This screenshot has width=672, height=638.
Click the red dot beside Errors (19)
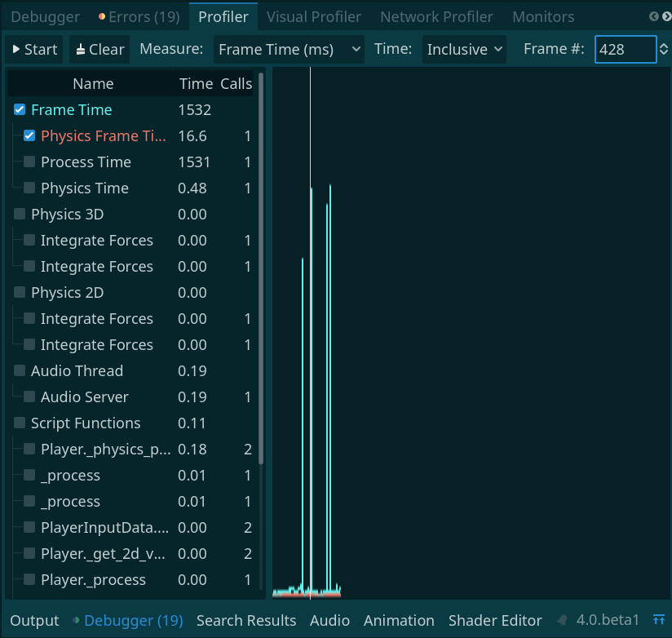[x=101, y=16]
